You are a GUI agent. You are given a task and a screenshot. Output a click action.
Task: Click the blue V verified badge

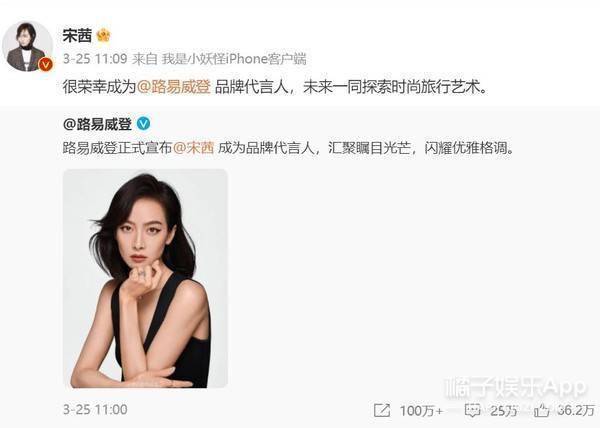(x=143, y=124)
